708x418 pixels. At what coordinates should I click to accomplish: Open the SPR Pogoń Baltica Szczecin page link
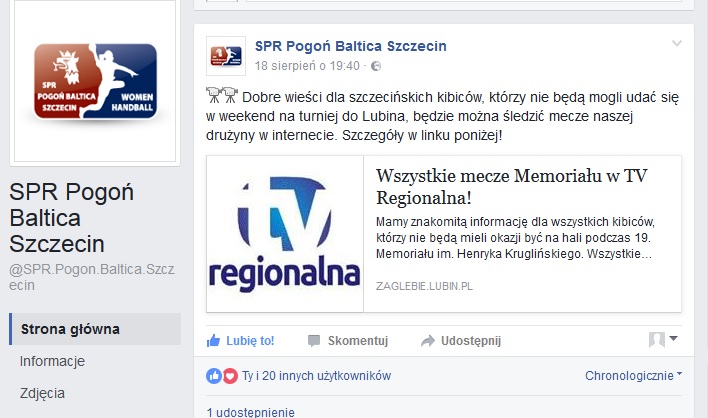point(350,46)
